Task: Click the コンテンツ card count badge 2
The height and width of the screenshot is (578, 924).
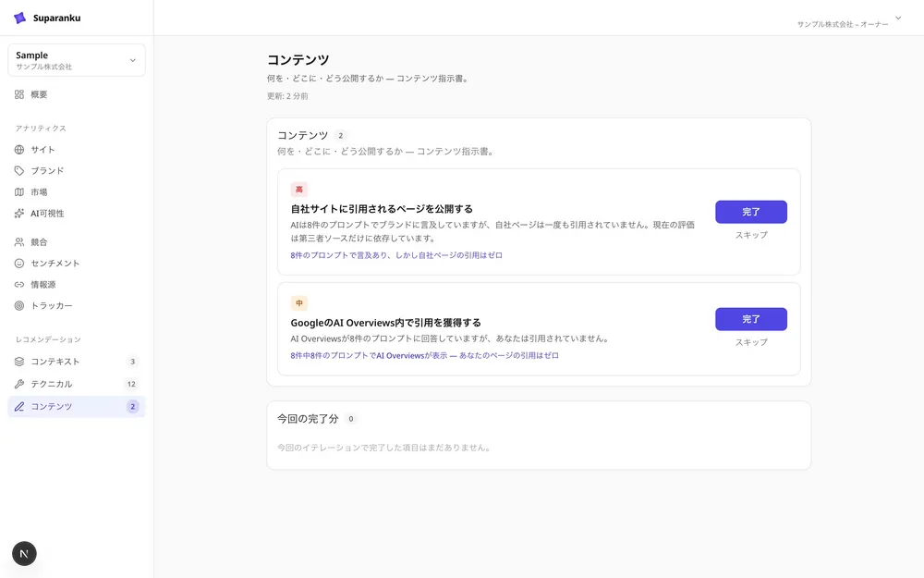Action: [x=341, y=136]
